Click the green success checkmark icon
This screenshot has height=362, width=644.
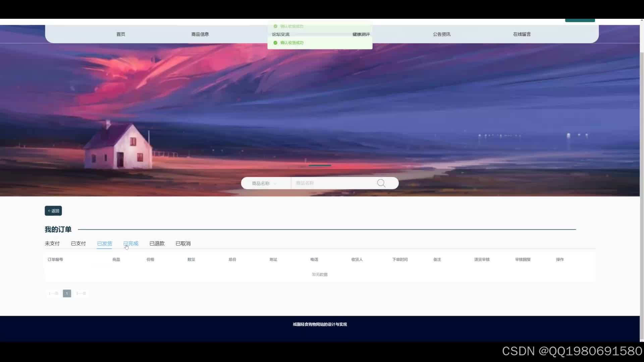(275, 43)
